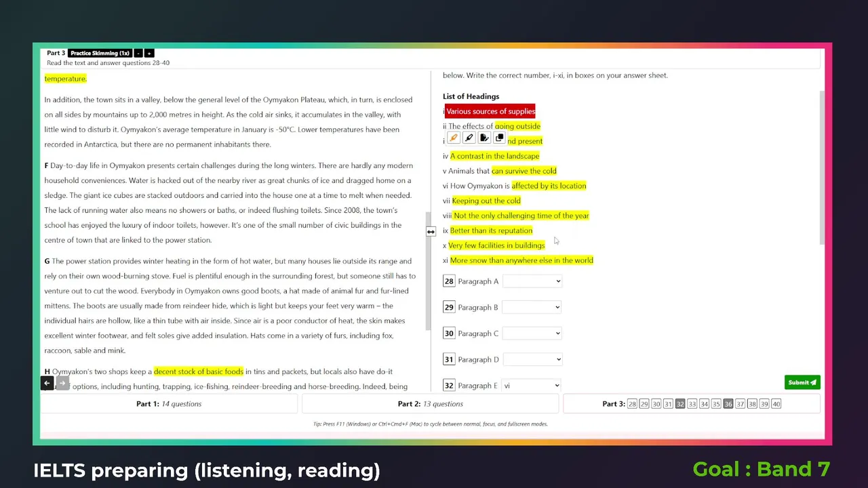Click the copy icon in highlight popup

(x=499, y=138)
